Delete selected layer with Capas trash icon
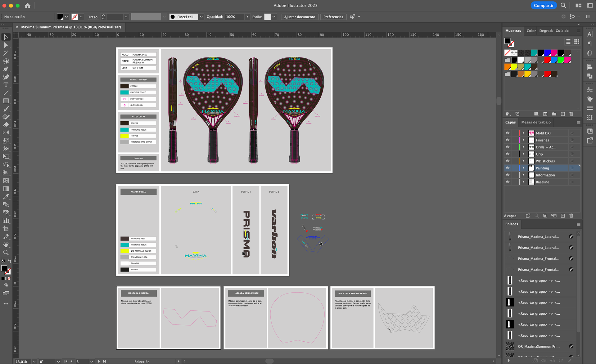This screenshot has width=596, height=364. pos(571,216)
